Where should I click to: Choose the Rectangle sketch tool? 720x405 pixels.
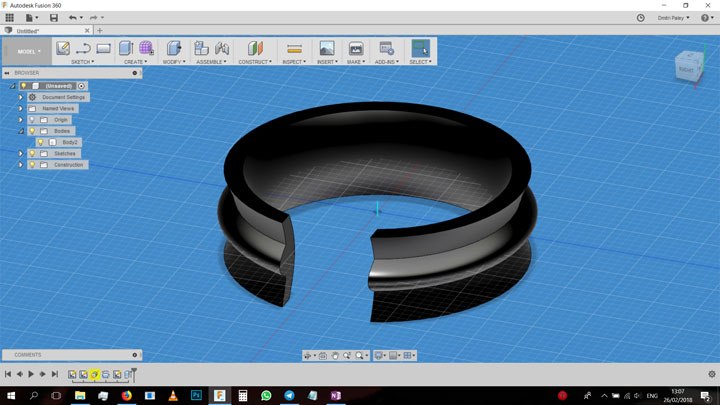(103, 48)
